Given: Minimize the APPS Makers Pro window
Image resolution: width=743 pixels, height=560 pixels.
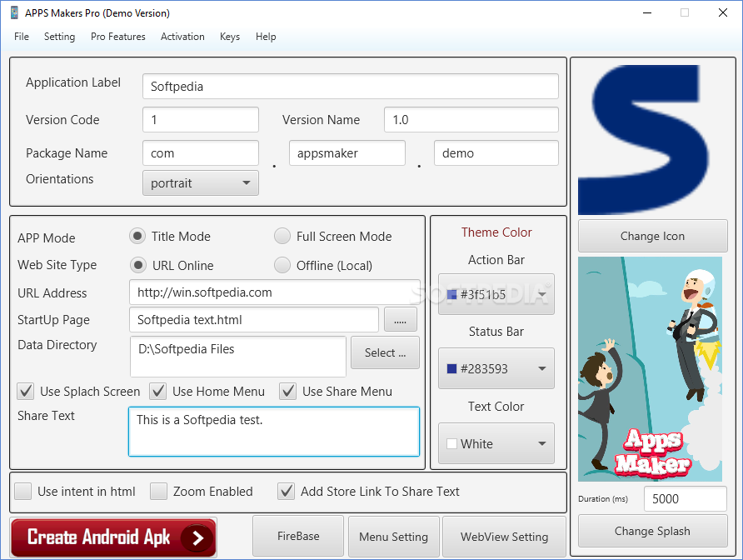Looking at the screenshot, I should pyautogui.click(x=647, y=12).
